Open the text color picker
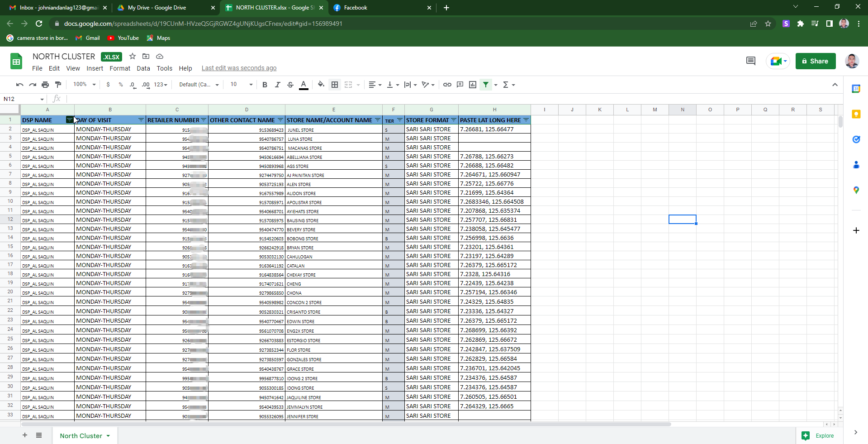Image resolution: width=868 pixels, height=444 pixels. click(x=304, y=85)
